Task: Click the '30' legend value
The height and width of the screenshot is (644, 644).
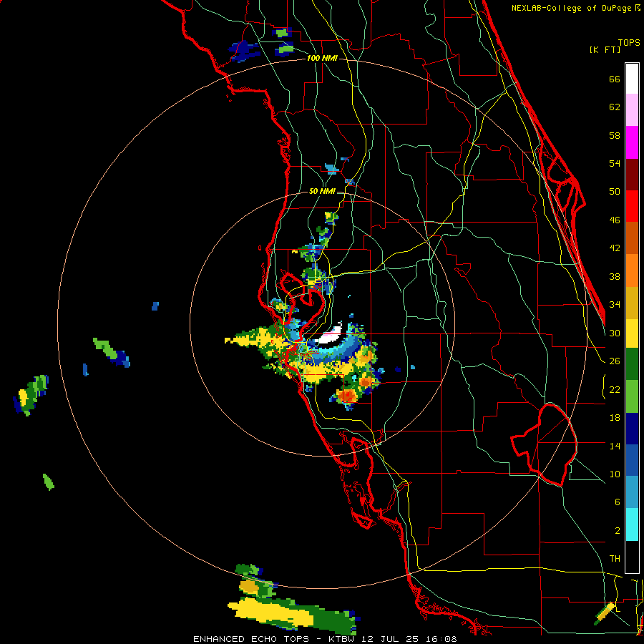Action: 615,333
